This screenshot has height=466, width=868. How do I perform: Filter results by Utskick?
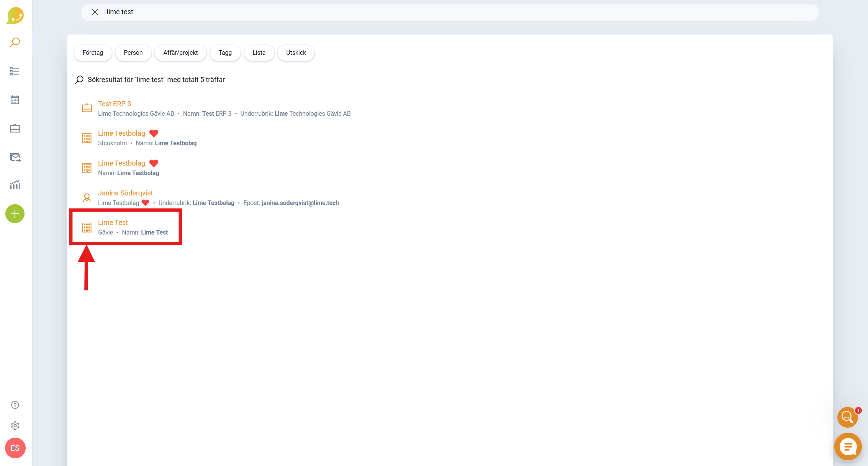click(296, 53)
